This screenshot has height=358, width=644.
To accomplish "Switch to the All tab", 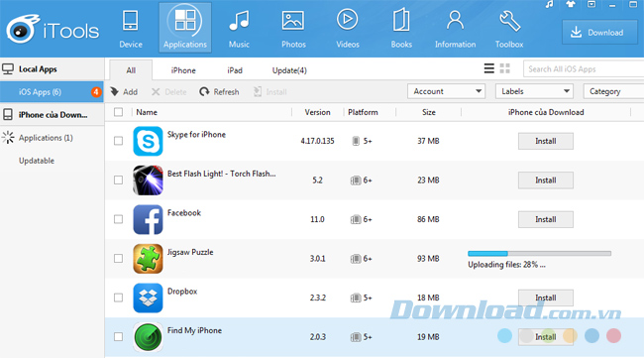I will (131, 70).
